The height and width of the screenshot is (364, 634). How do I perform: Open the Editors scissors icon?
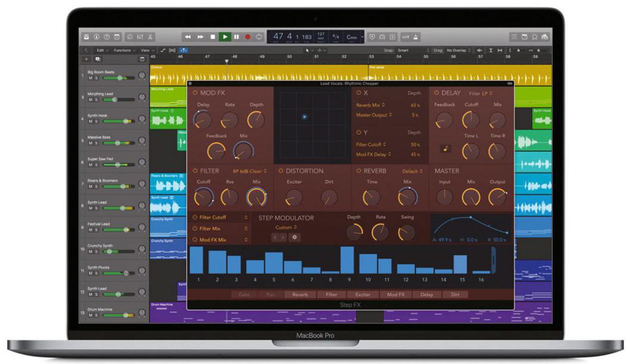(x=150, y=37)
